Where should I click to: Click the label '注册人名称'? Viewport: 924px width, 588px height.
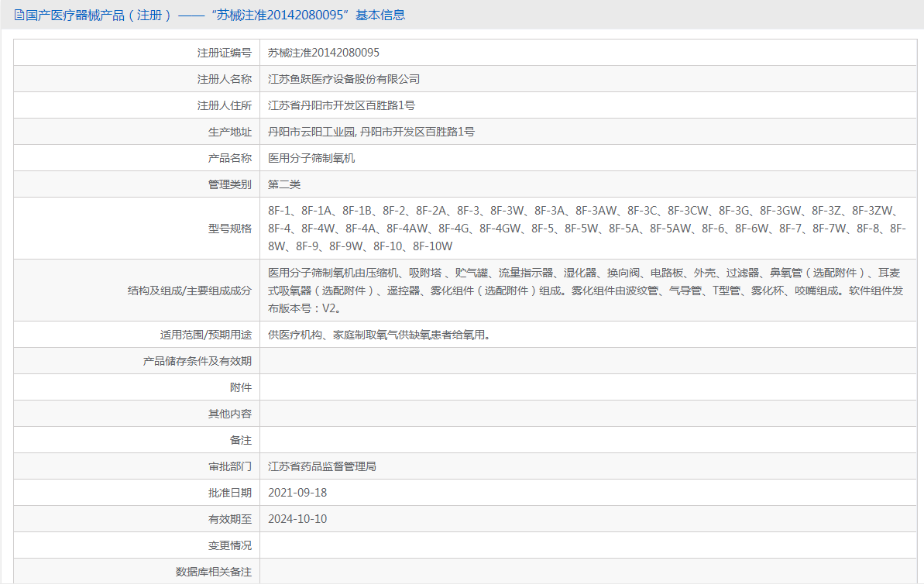(x=225, y=79)
